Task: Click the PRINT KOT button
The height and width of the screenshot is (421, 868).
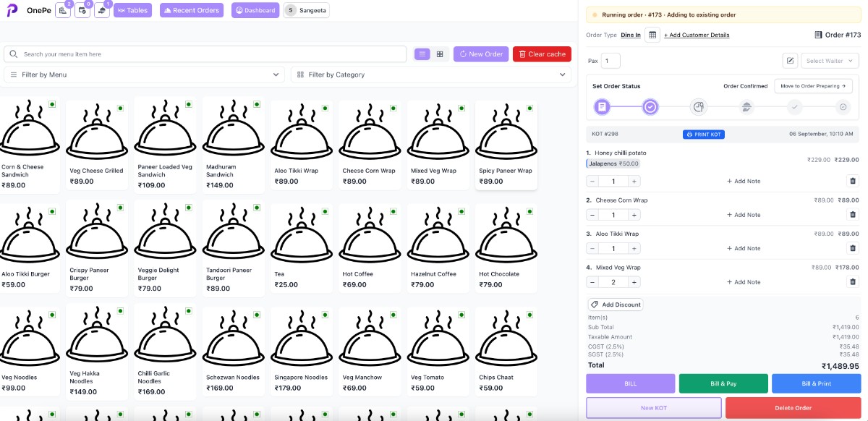Action: pos(704,135)
